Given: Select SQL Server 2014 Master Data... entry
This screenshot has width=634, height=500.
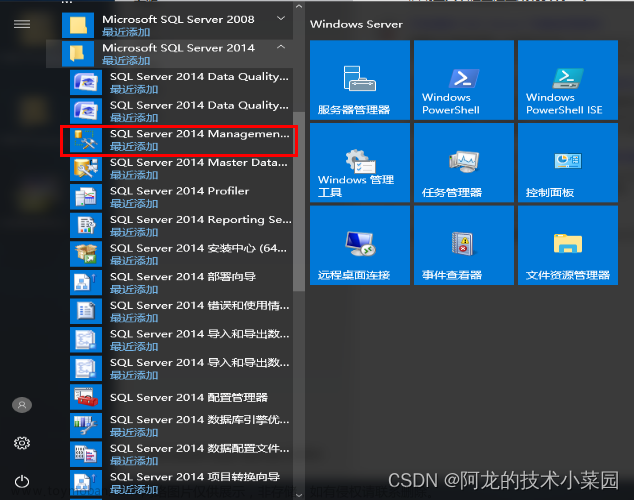Looking at the screenshot, I should [181, 168].
